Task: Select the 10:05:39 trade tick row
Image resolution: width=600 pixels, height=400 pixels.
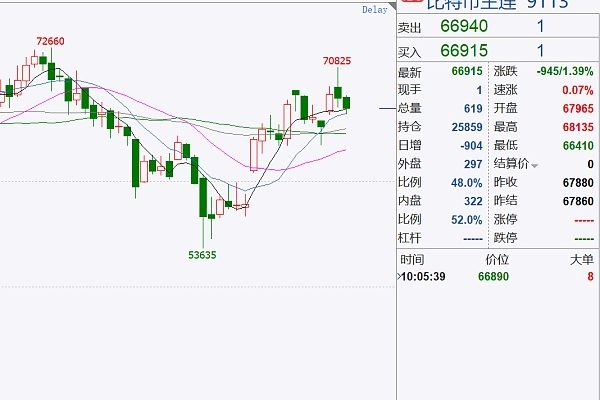Action: 497,276
